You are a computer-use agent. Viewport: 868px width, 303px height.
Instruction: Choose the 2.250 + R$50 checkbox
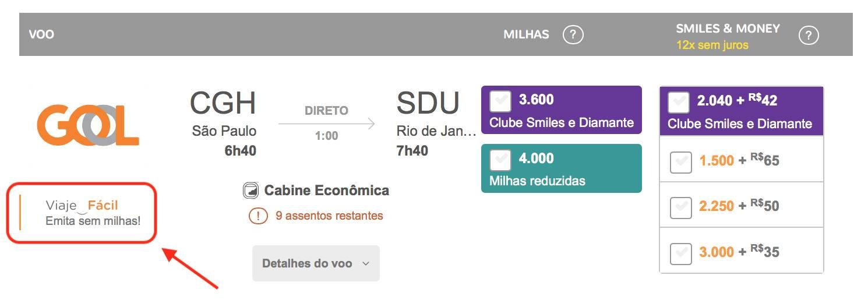click(681, 208)
